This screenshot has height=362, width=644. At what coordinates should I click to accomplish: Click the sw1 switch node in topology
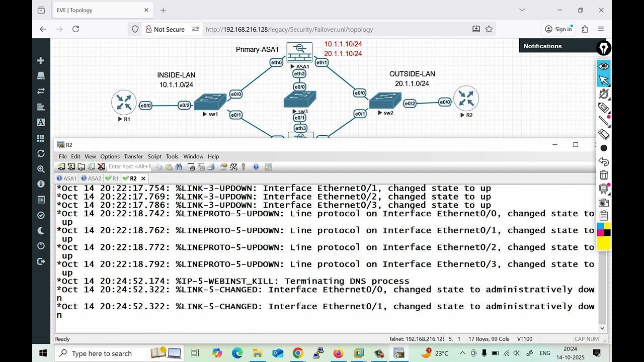click(210, 102)
